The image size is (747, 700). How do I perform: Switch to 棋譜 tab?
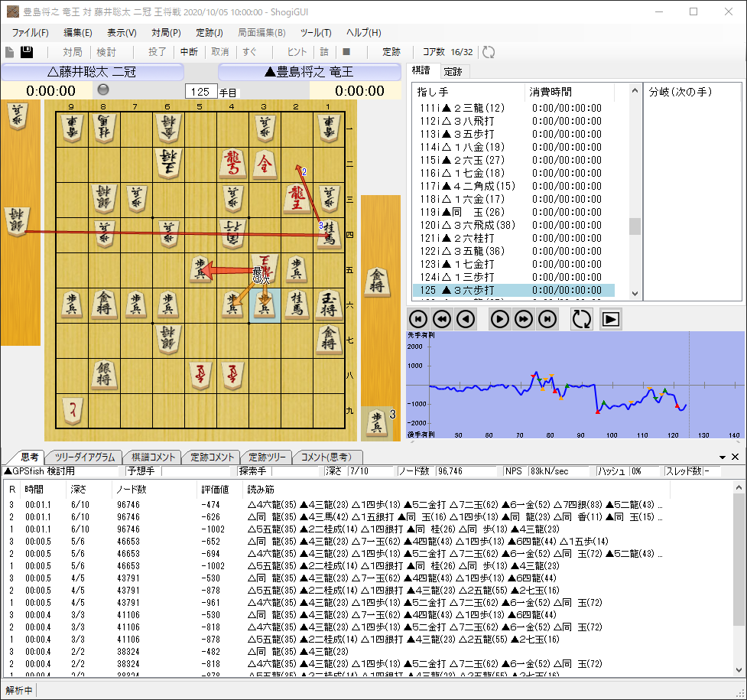pyautogui.click(x=421, y=70)
